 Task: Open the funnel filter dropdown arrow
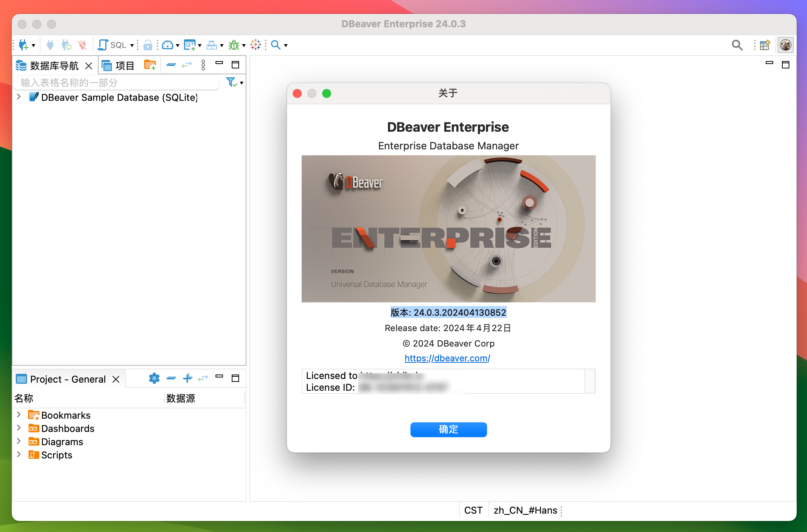(242, 83)
